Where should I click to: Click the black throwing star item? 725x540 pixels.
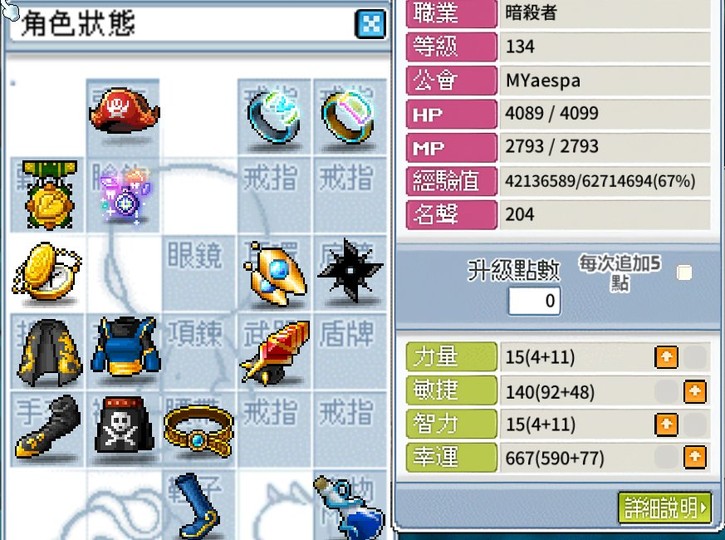point(350,270)
